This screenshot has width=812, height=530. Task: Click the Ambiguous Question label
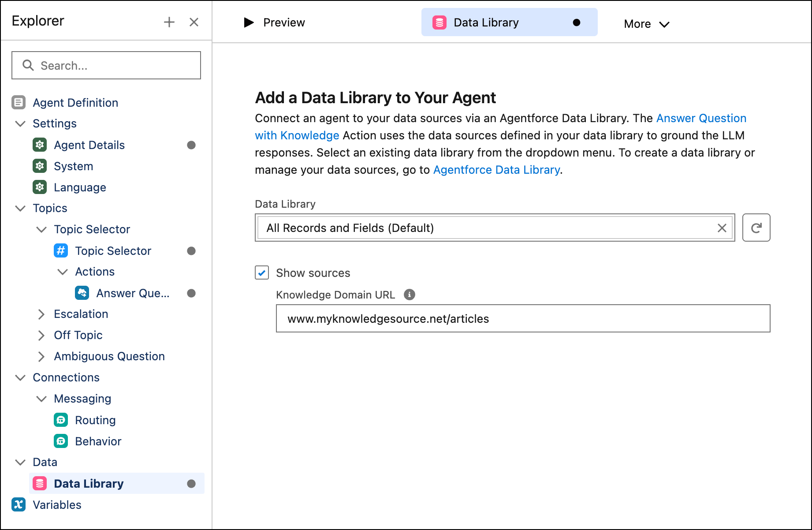[x=109, y=356]
